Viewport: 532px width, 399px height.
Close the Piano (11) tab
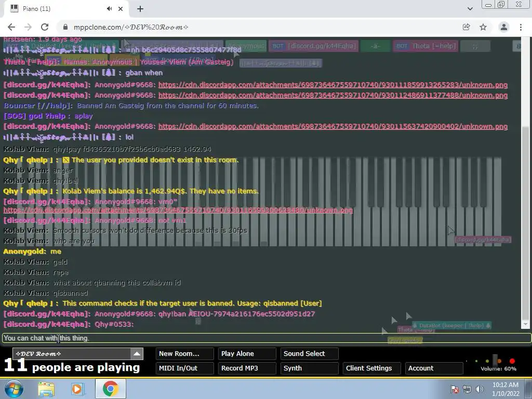pos(121,9)
